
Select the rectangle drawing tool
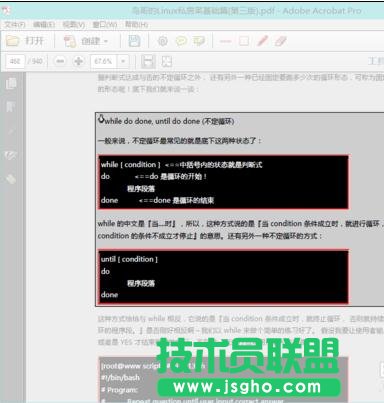244,41
